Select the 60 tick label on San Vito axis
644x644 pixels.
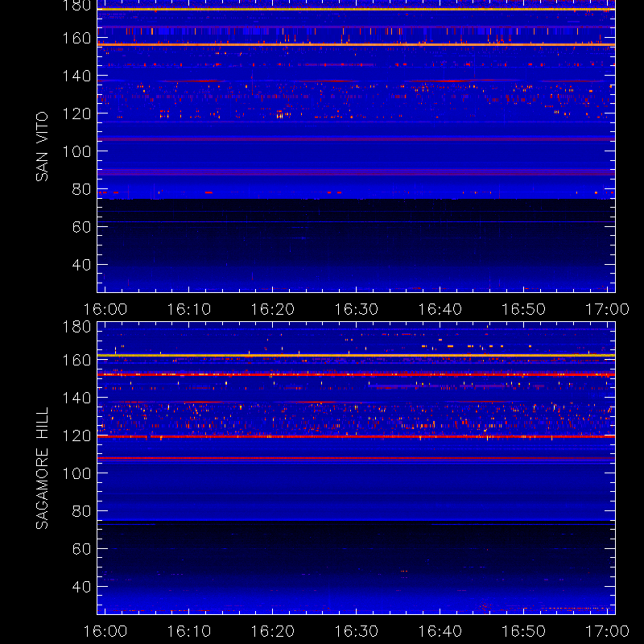click(x=81, y=227)
